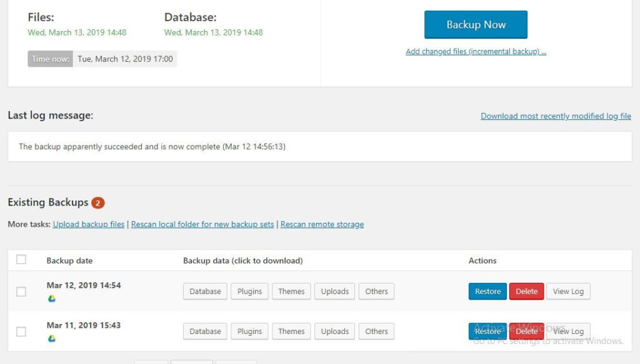Select the Mar 12, 2019 14:54 backup checkbox
The image size is (640, 364).
tap(21, 292)
